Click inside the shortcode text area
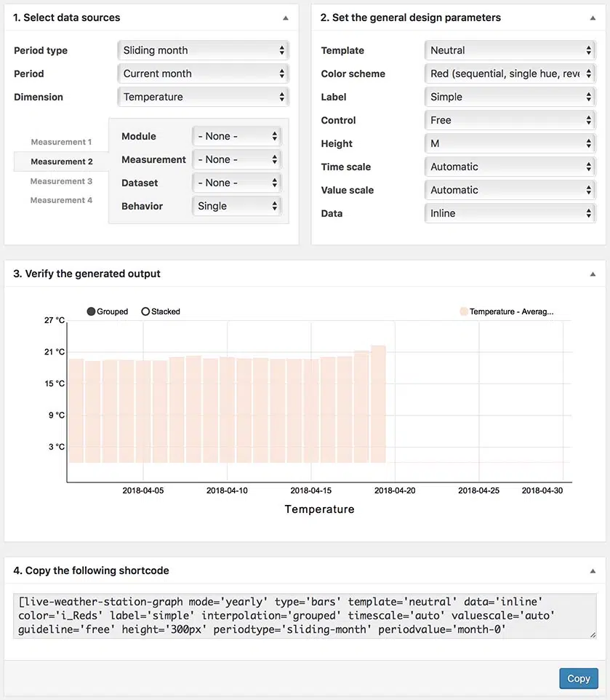This screenshot has height=700, width=610. click(x=305, y=616)
